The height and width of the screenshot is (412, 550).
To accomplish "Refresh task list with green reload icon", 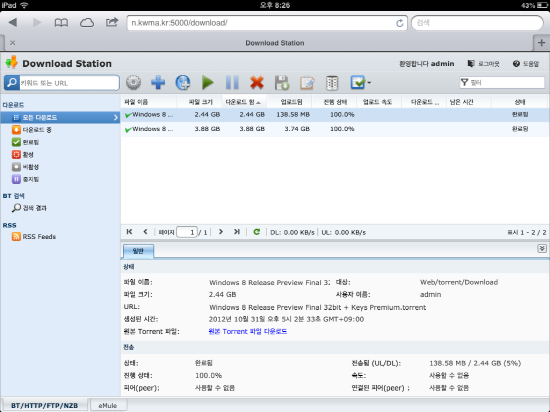I will point(257,232).
